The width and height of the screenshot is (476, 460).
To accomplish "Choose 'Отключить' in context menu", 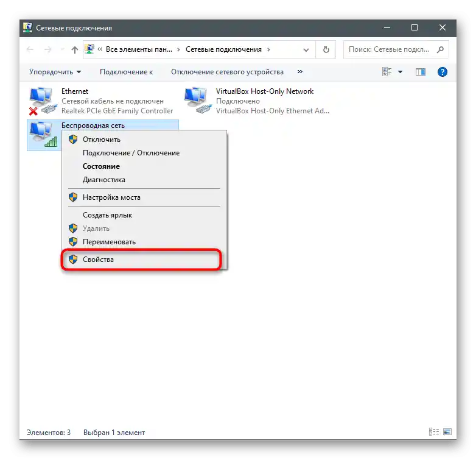I will click(144, 140).
